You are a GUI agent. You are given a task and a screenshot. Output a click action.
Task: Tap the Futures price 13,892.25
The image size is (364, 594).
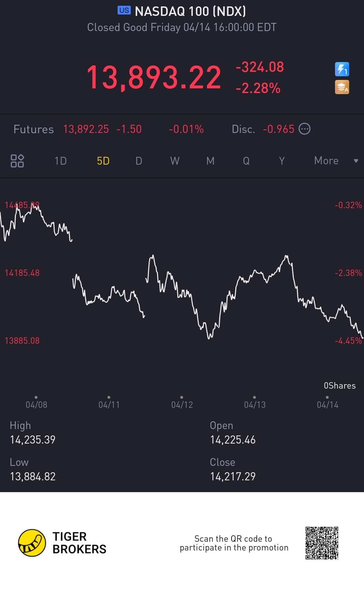[86, 129]
